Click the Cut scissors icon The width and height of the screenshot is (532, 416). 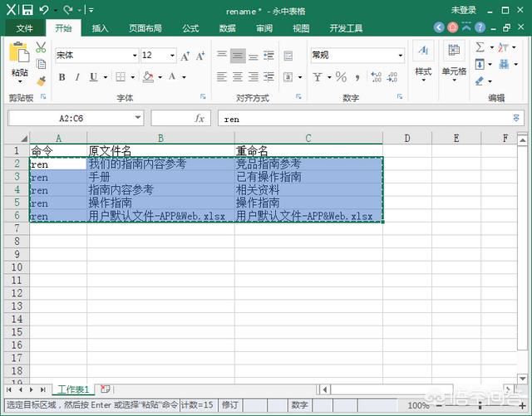pyautogui.click(x=41, y=47)
